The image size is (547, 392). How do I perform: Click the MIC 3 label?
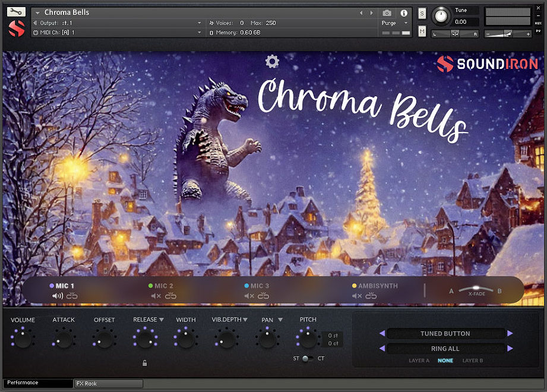click(x=260, y=286)
